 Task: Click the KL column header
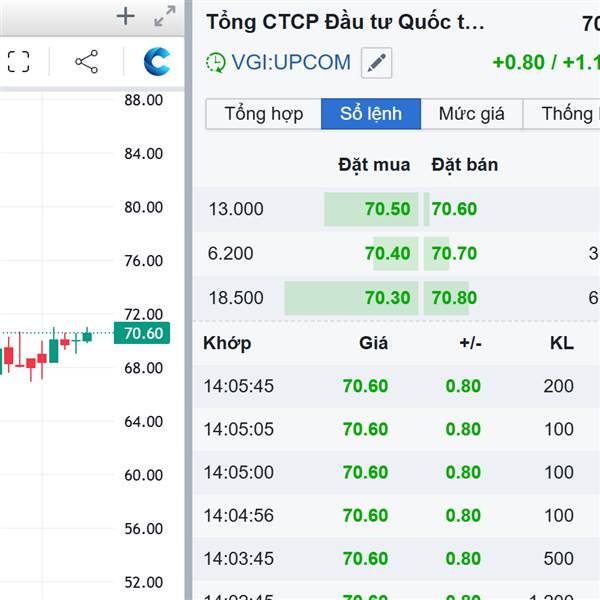pyautogui.click(x=562, y=343)
